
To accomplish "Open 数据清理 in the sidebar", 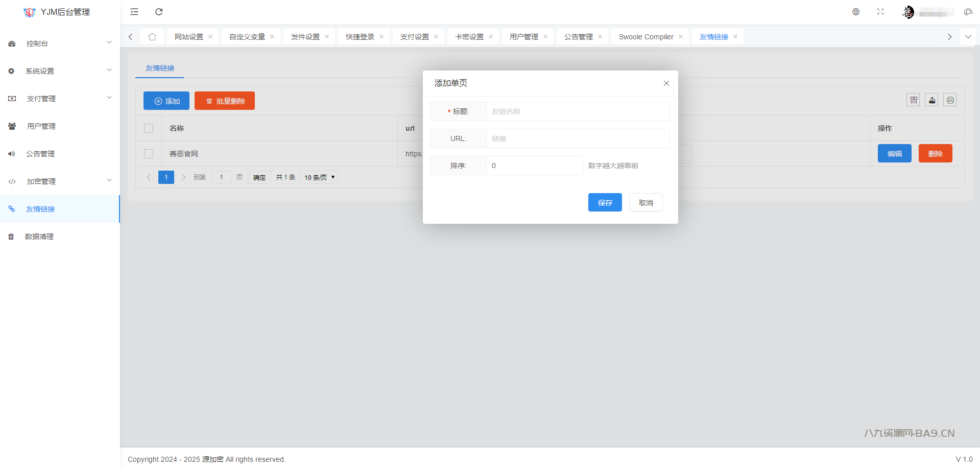I will click(x=39, y=237).
